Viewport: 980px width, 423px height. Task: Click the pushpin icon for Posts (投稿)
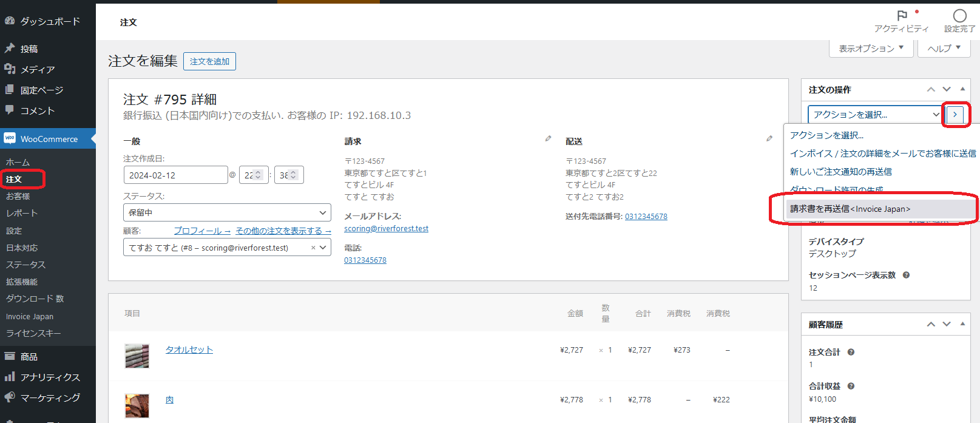click(10, 48)
